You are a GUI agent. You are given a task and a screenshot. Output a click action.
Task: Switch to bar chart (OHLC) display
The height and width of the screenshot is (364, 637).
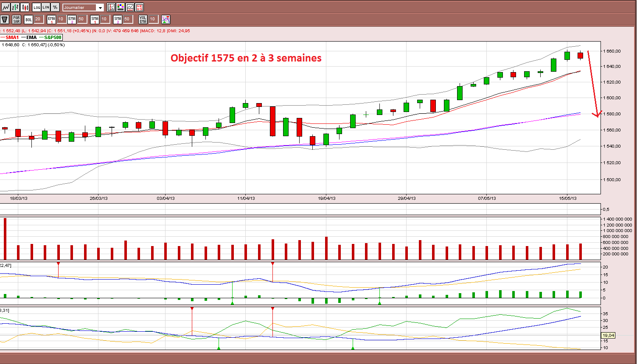[15, 7]
